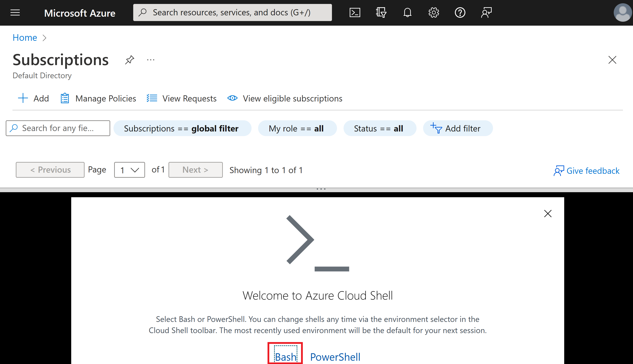Click the 'Welcome to Azure Cloud Shell' heading
This screenshot has height=364, width=633.
[x=318, y=295]
